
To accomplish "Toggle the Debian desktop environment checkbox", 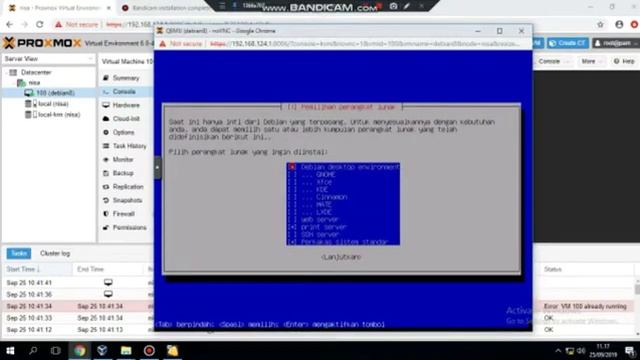I will click(x=292, y=167).
